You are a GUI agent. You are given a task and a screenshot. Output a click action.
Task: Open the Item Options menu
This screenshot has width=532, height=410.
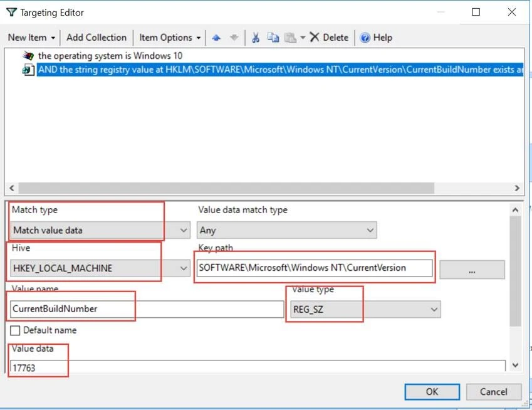170,38
